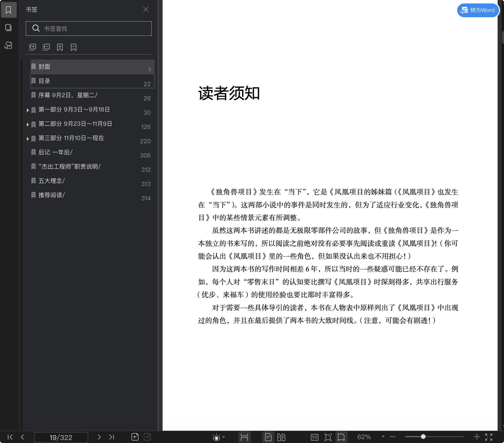Click the expand all bookmarks icon
This screenshot has width=504, height=443.
point(32,47)
